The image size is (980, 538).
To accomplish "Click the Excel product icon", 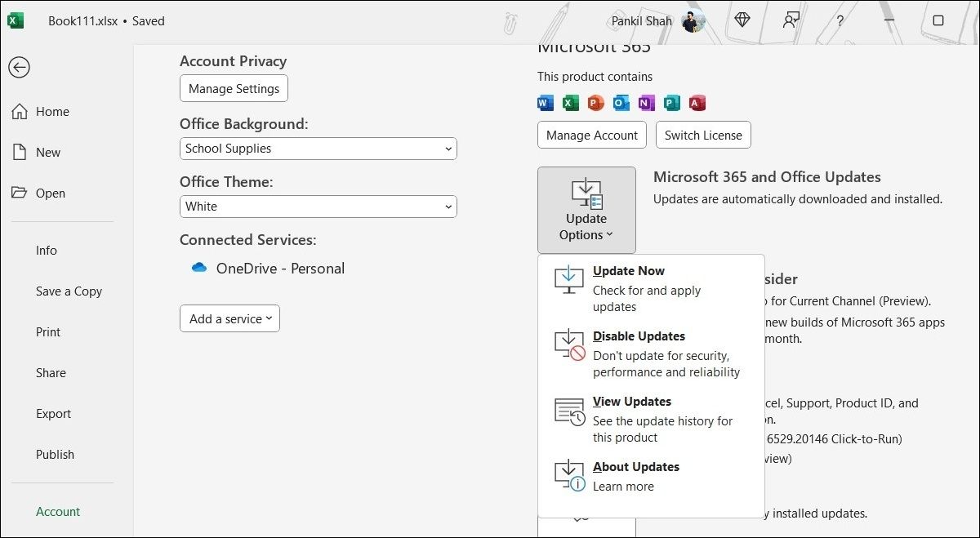I will point(570,103).
